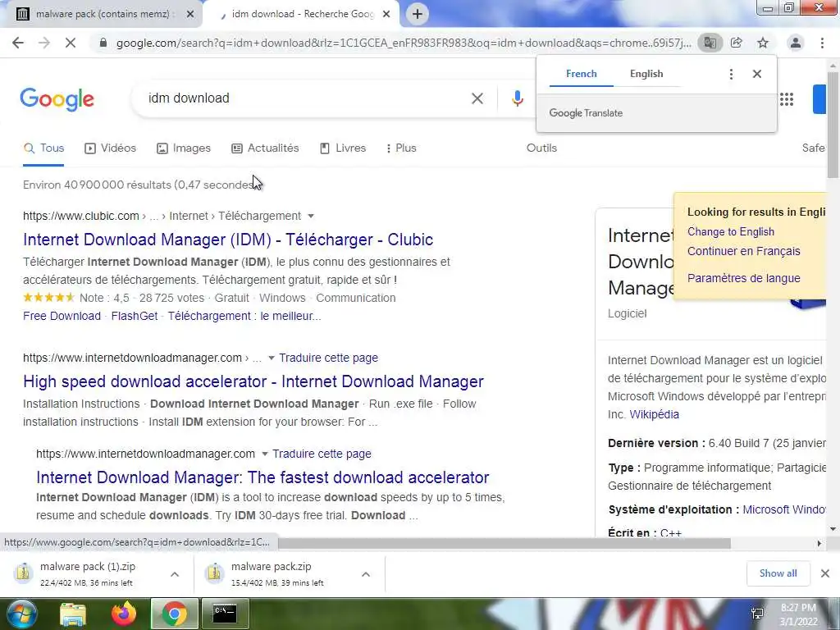Click the Chrome taskbar icon
Image resolution: width=840 pixels, height=630 pixels.
pyautogui.click(x=174, y=614)
